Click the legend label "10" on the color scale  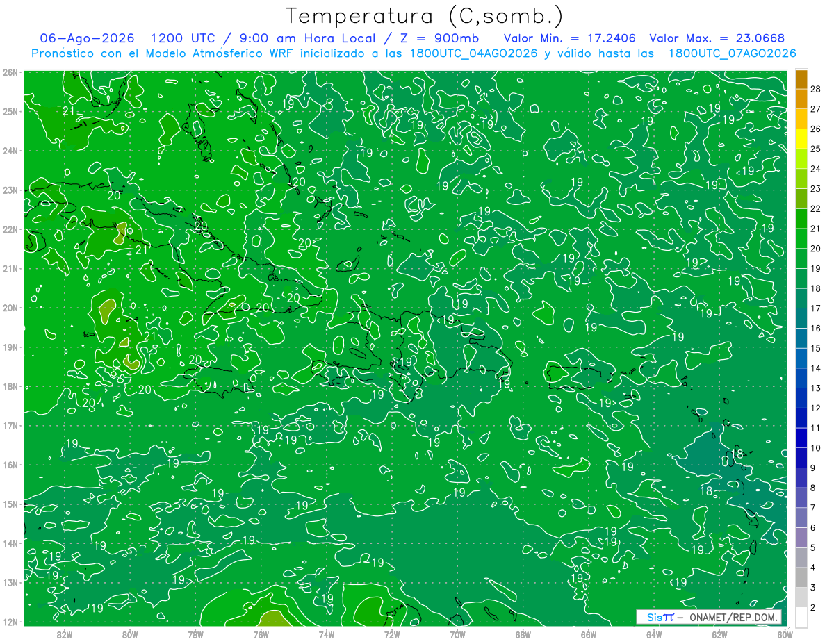point(816,447)
